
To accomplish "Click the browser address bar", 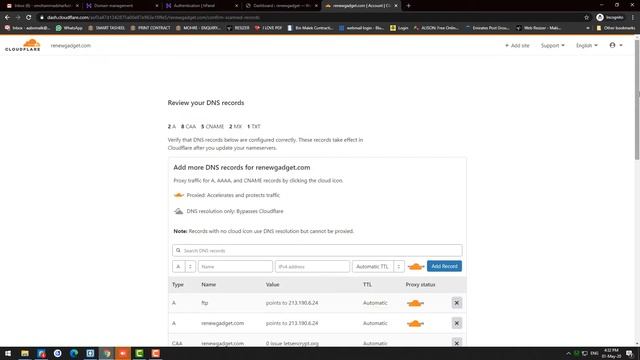I will coord(310,18).
